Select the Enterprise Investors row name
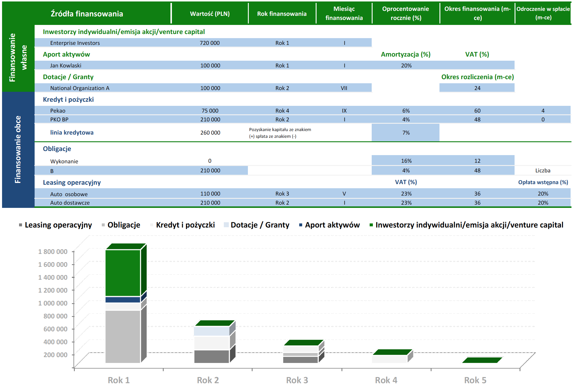This screenshot has width=575, height=392. [x=75, y=43]
